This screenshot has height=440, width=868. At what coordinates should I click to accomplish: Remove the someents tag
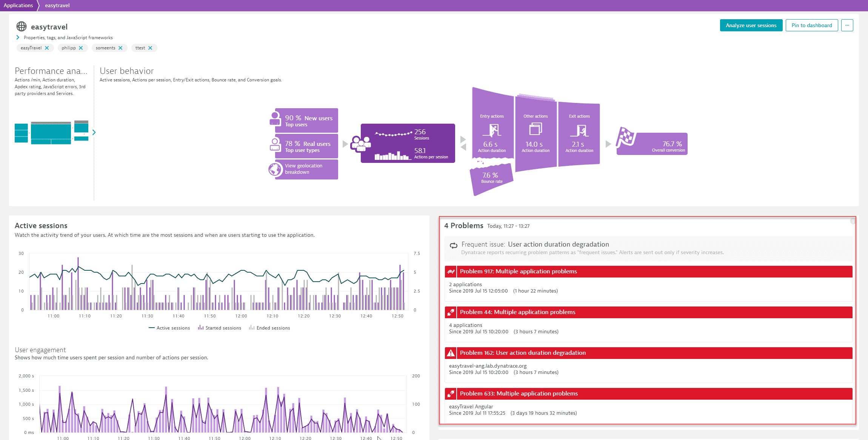pyautogui.click(x=120, y=48)
